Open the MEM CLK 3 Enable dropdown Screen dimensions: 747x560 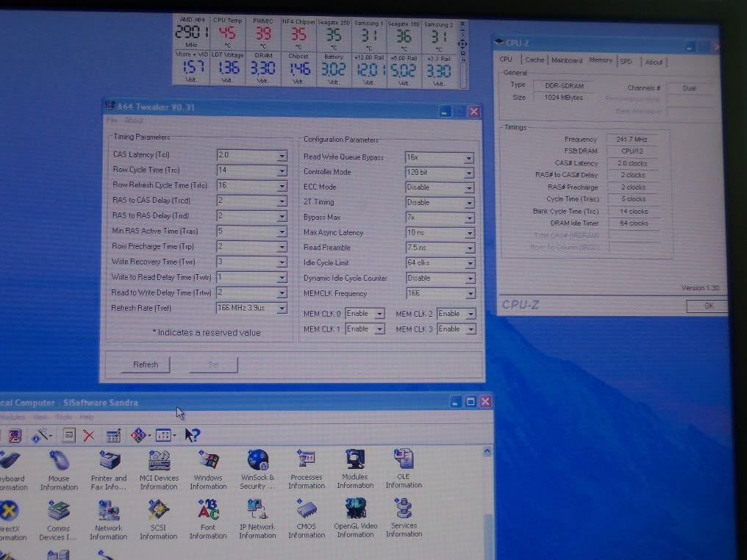tap(471, 329)
